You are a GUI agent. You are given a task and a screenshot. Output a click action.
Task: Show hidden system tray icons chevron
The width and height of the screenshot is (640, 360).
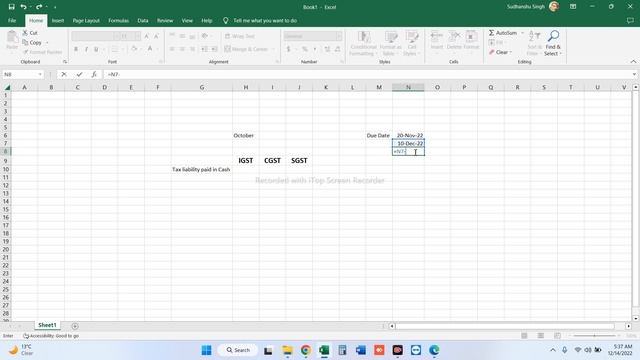pyautogui.click(x=553, y=350)
